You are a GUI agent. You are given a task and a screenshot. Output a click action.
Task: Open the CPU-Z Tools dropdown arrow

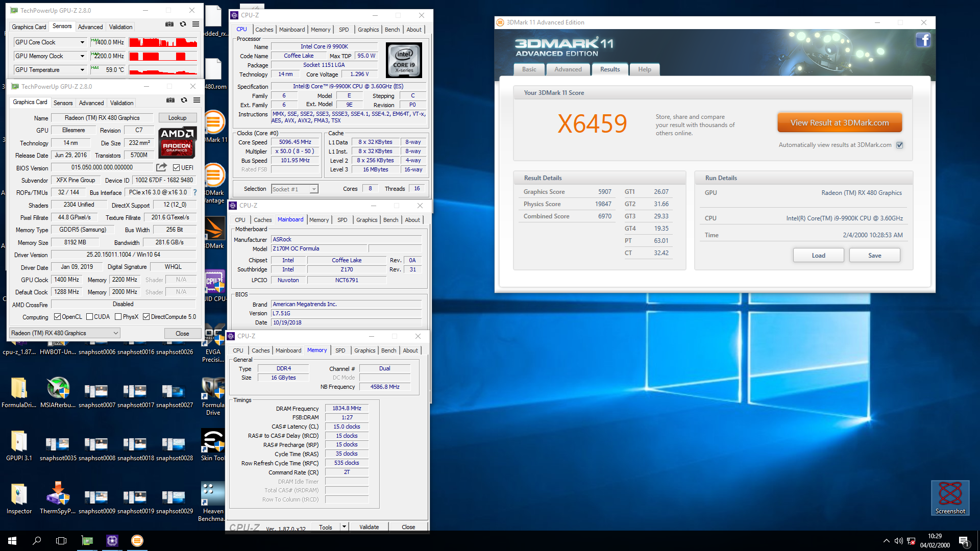(x=344, y=527)
